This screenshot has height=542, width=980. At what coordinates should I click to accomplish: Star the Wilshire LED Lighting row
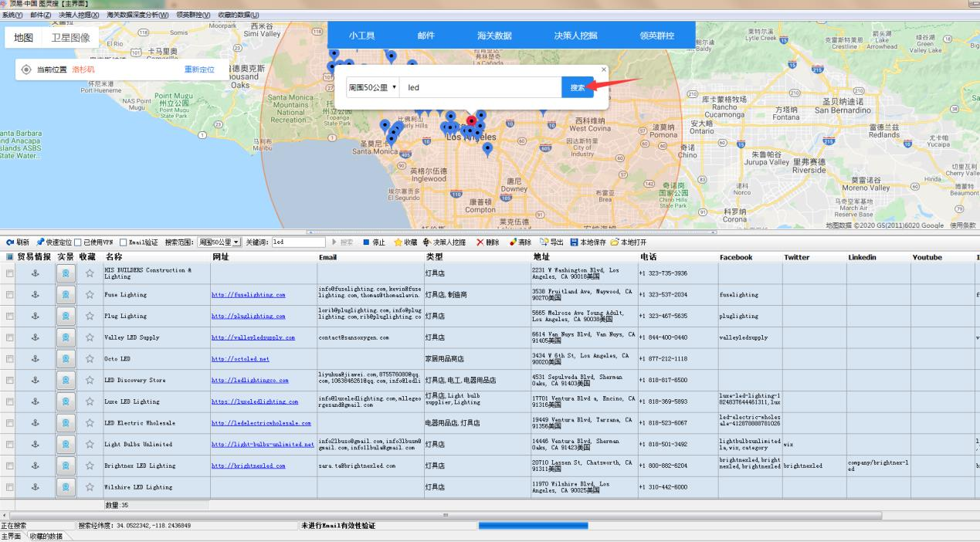click(90, 487)
